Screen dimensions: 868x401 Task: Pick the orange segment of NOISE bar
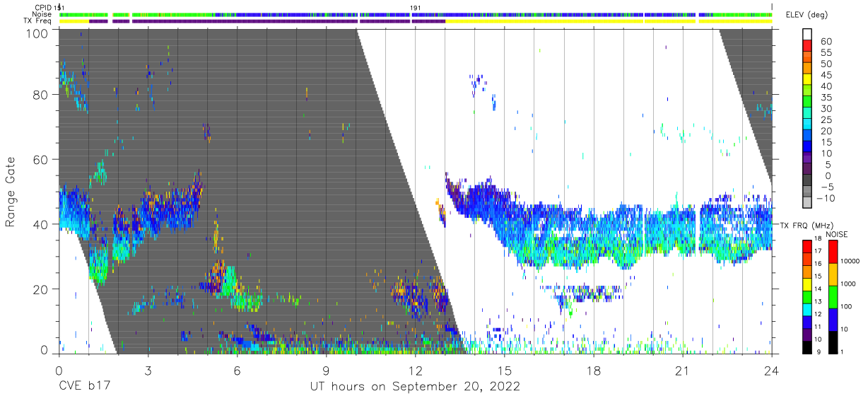click(x=832, y=274)
